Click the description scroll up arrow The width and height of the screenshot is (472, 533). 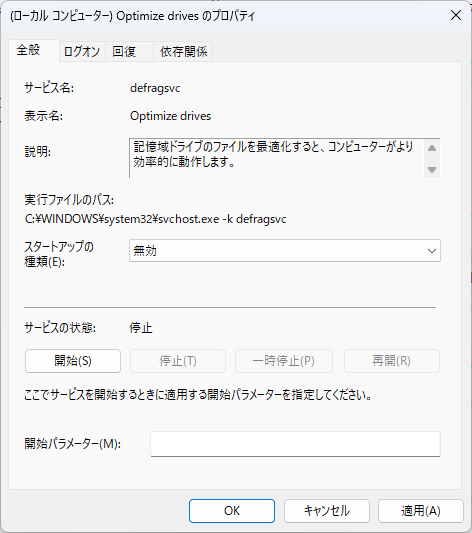pos(432,148)
